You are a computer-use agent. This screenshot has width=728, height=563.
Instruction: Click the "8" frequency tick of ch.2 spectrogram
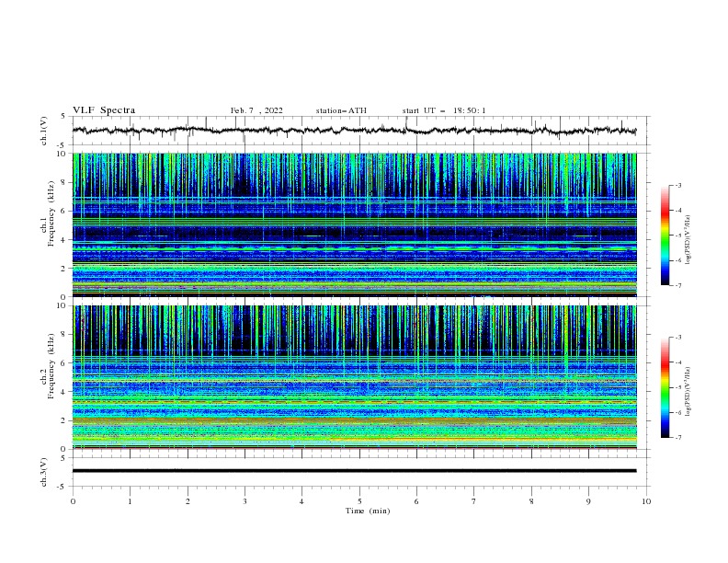tap(65, 335)
